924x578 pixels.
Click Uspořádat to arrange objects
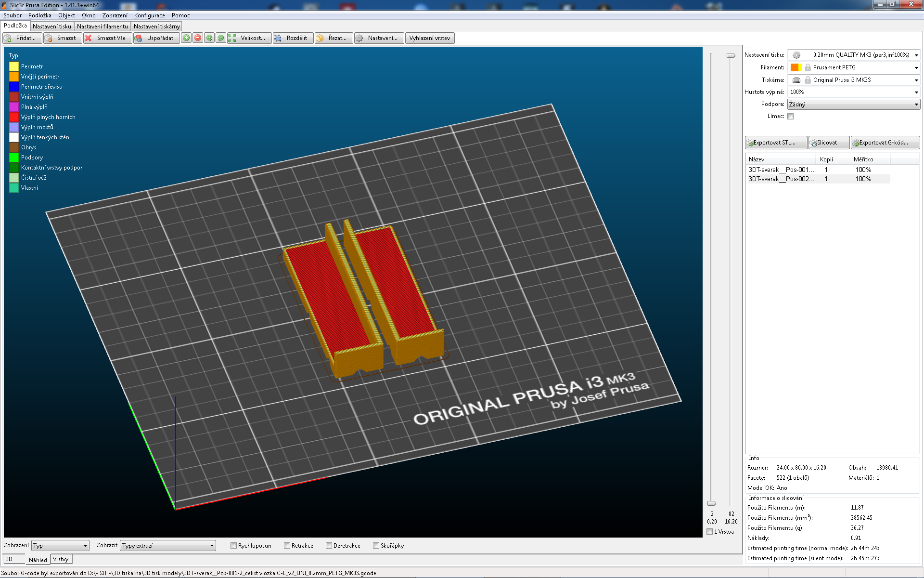[156, 38]
